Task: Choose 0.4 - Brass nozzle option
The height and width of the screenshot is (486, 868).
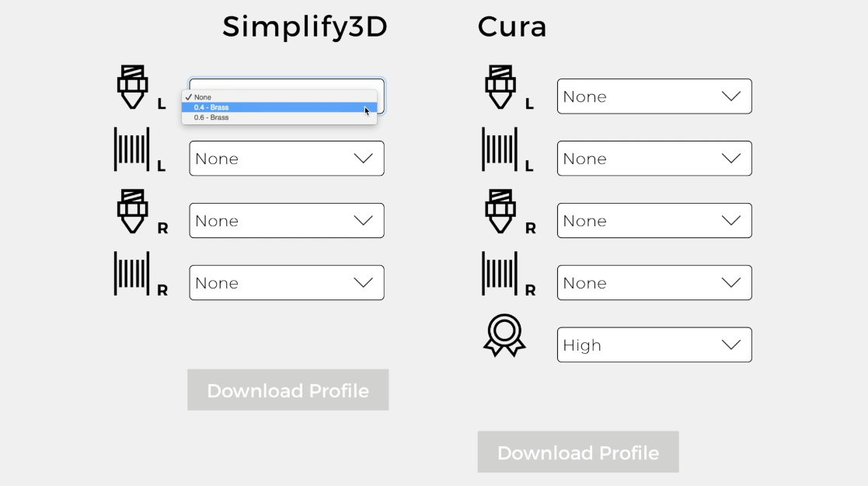Action: tap(279, 107)
